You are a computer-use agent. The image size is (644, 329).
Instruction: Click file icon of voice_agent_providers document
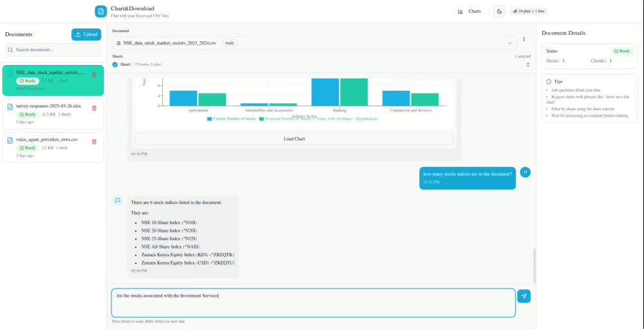point(10,140)
